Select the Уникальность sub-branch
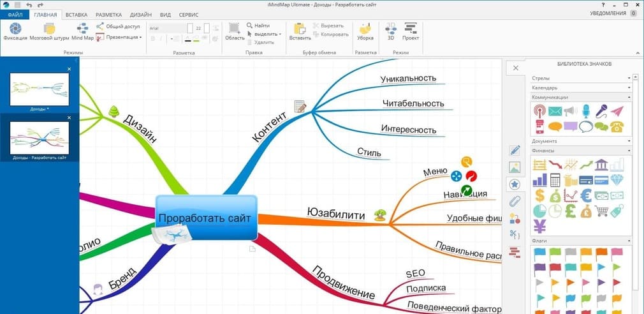Viewport: 644px width, 314px height. tap(408, 78)
